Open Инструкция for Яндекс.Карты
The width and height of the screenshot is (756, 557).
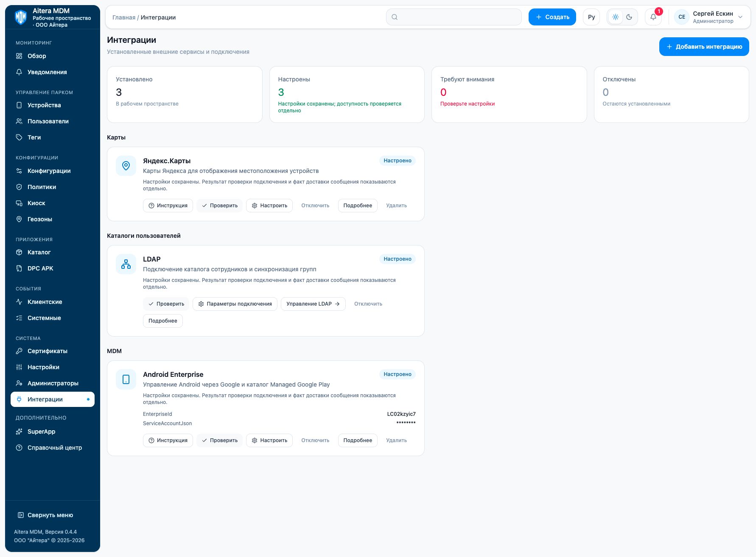168,206
